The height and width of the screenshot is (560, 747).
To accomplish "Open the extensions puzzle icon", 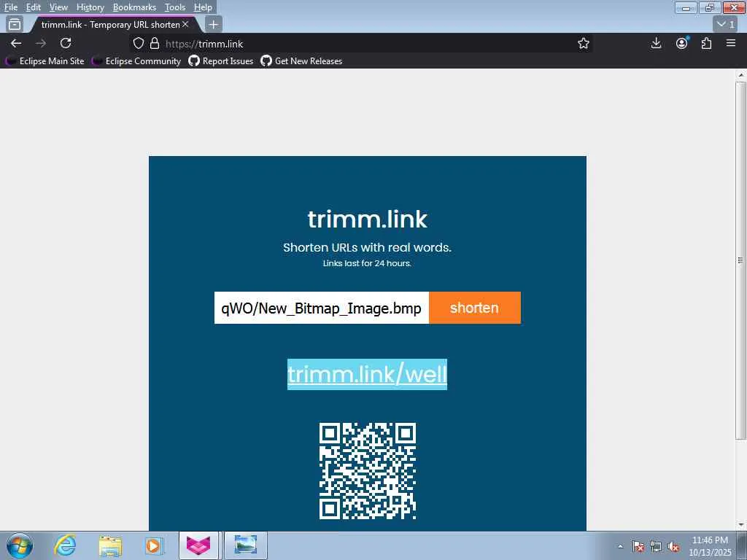I will (706, 43).
